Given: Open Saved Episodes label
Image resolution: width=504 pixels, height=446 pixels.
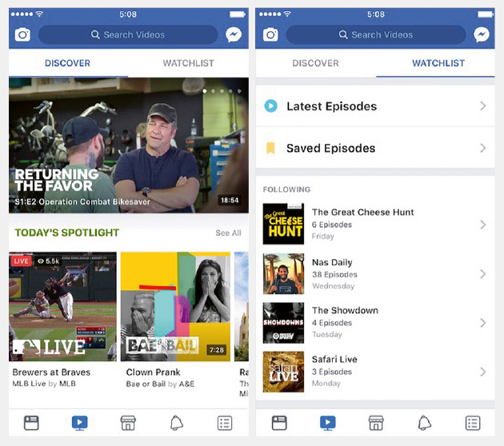Looking at the screenshot, I should coord(330,149).
